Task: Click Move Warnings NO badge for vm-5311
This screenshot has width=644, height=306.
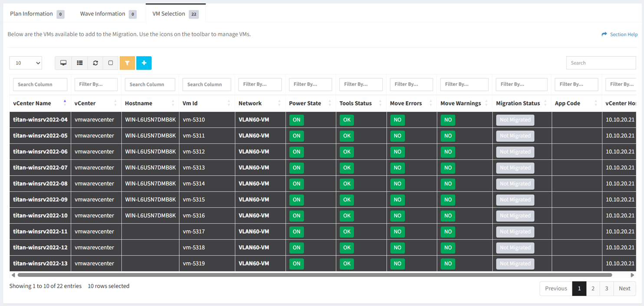Action: pyautogui.click(x=448, y=136)
